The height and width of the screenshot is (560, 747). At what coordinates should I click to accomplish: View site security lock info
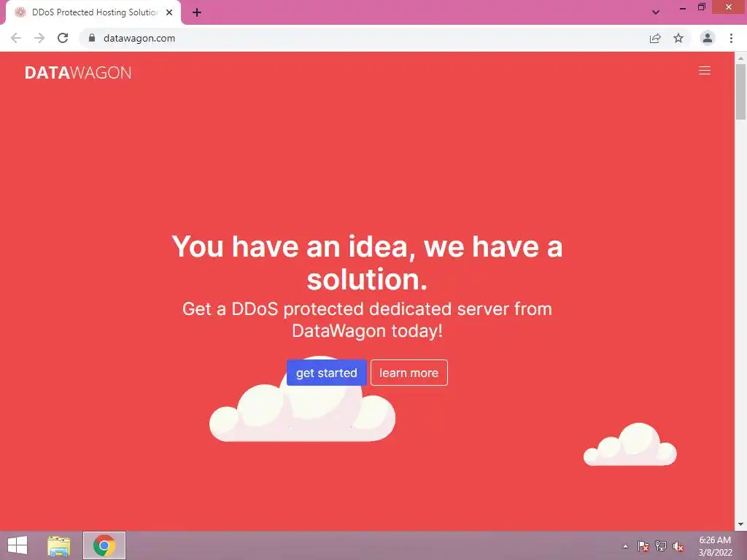tap(92, 38)
